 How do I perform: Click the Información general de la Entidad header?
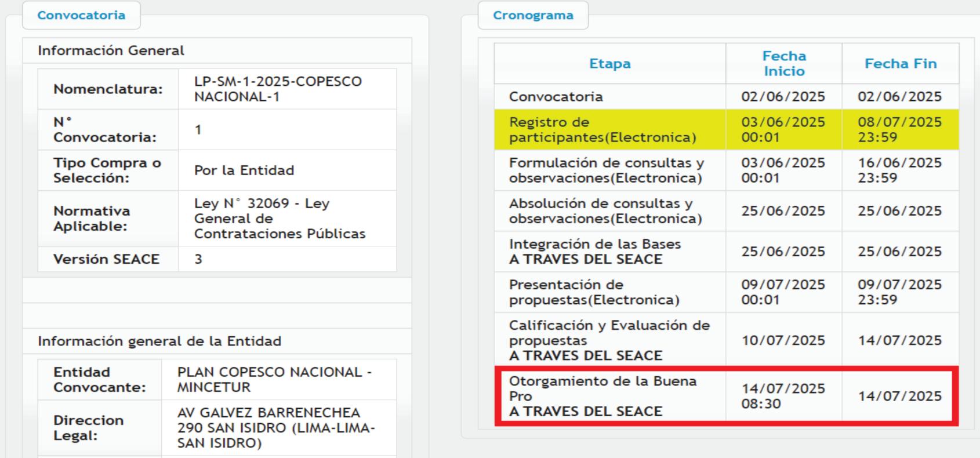click(159, 341)
